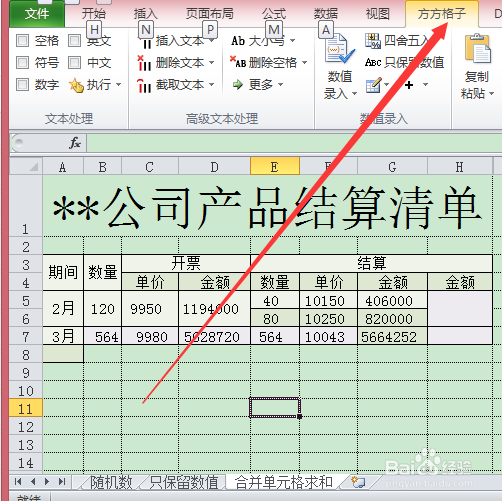The height and width of the screenshot is (501, 502).
Task: Click cell containing 1194000
Action: click(x=214, y=309)
